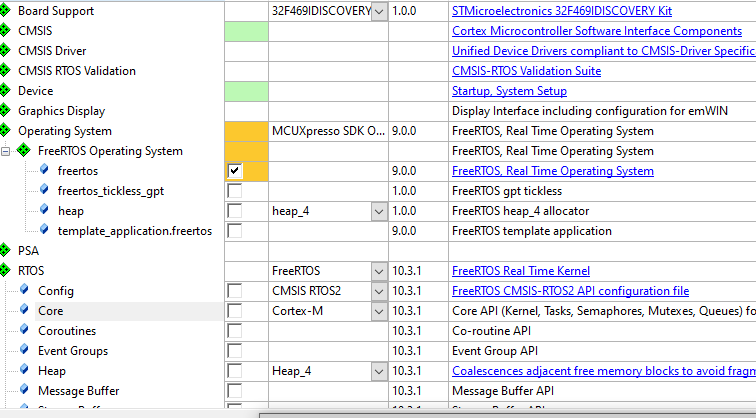Viewport: 756px width, 418px height.
Task: Open FreeRTOS CMSIS-RTOS2 API configuration file link
Action: coord(570,291)
